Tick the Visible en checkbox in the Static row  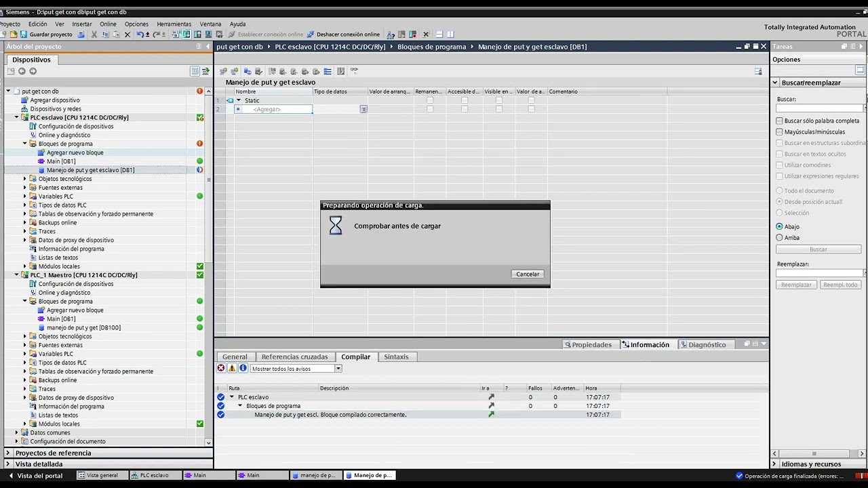499,100
